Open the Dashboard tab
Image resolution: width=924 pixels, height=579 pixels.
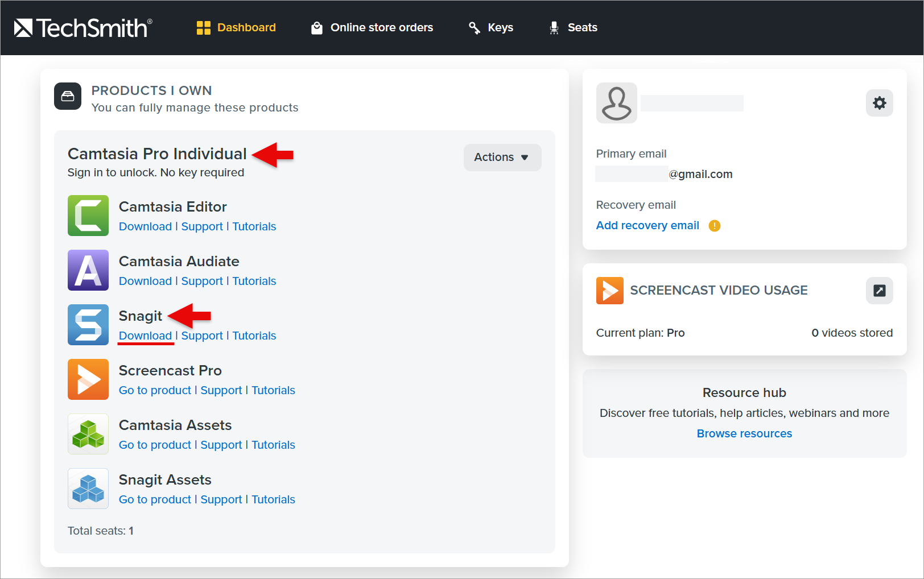pyautogui.click(x=236, y=27)
